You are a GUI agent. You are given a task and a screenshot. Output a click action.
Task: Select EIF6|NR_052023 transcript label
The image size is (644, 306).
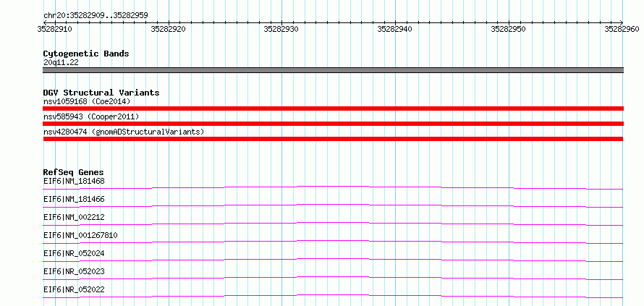tap(74, 271)
